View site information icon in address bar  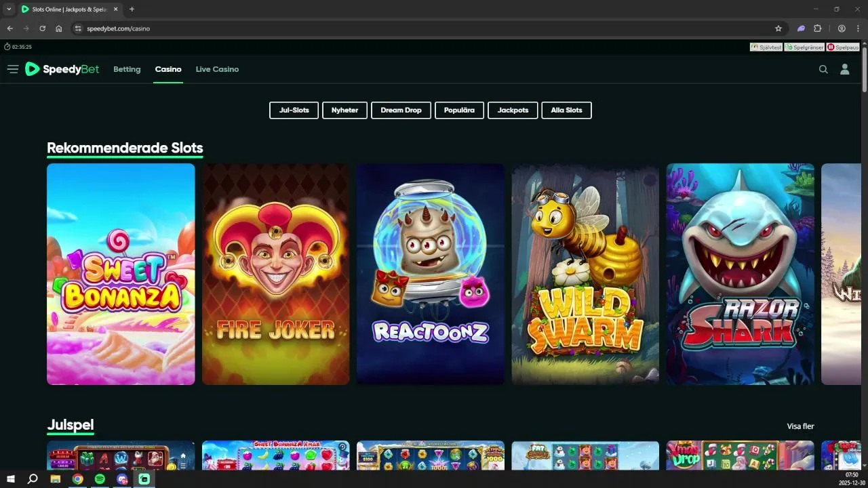click(x=78, y=28)
